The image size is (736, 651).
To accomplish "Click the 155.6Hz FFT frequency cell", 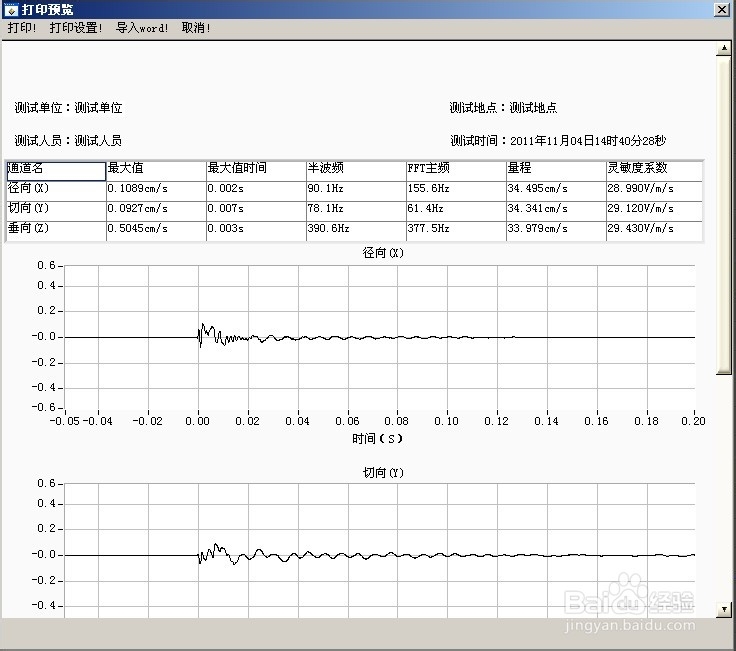I will coord(456,191).
